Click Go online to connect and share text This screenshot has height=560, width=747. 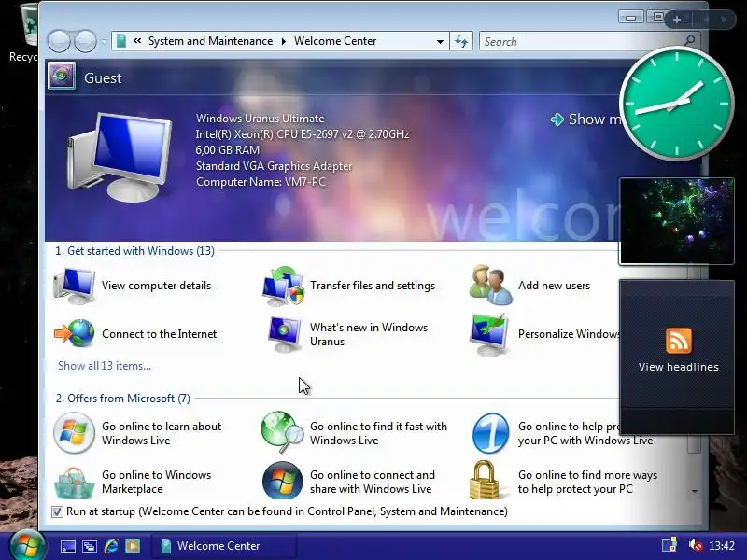373,482
